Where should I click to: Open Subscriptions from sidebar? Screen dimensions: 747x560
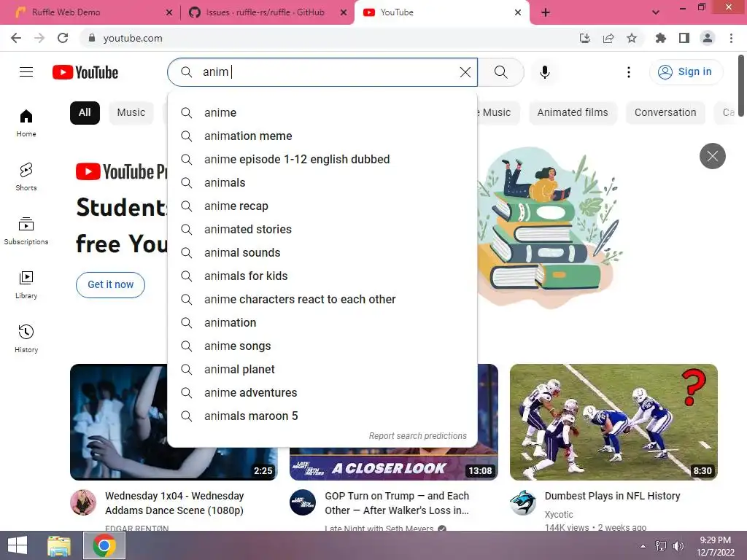[x=26, y=231]
